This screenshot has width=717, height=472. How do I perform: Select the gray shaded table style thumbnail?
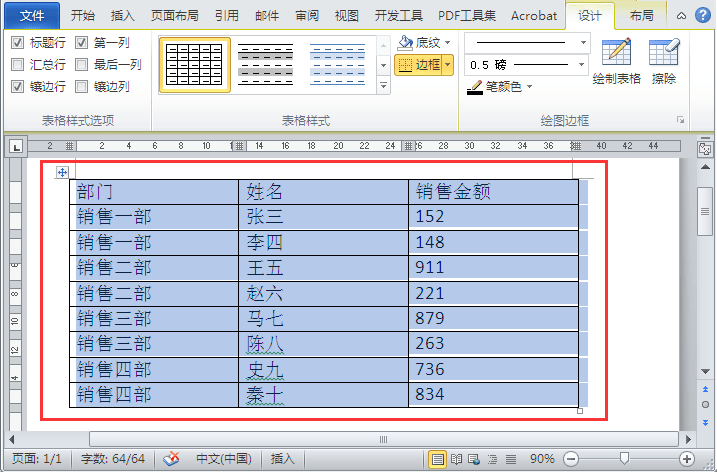pos(266,65)
